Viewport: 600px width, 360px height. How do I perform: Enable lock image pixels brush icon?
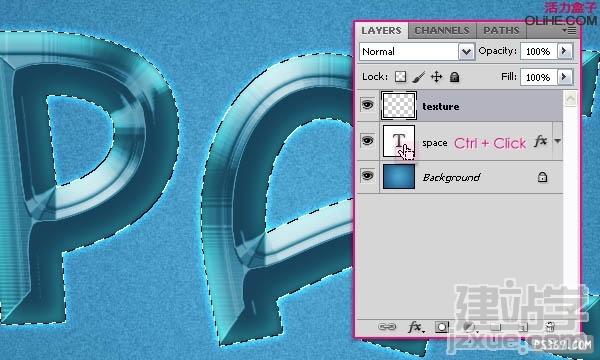[419, 77]
